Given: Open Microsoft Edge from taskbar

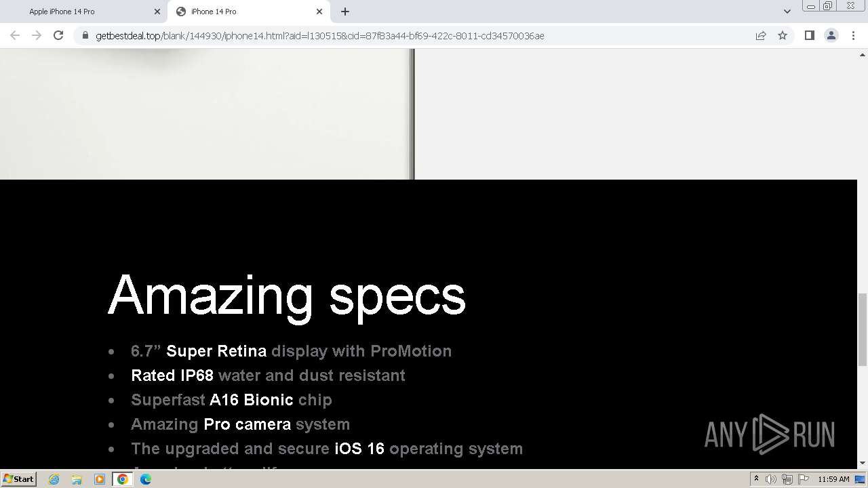Looking at the screenshot, I should (x=146, y=479).
